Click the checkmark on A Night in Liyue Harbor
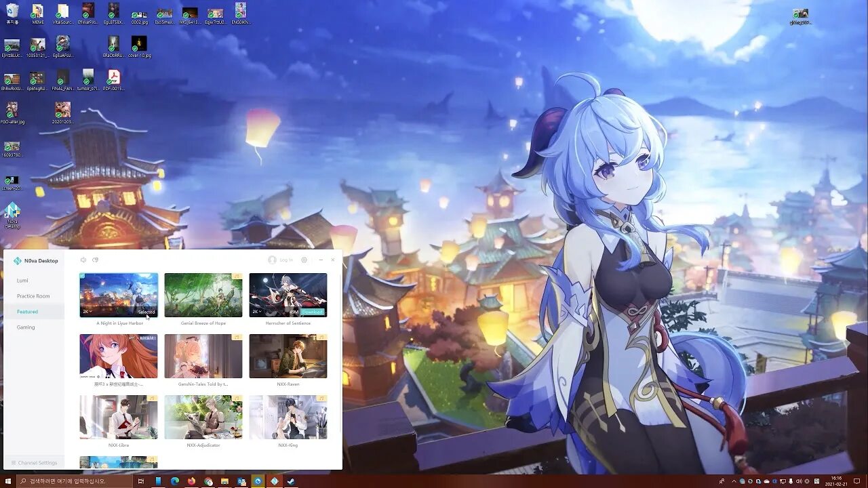 [83, 276]
